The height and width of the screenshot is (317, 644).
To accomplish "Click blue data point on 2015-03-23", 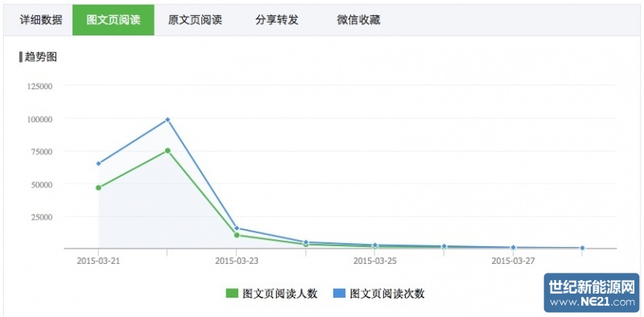I will [237, 228].
